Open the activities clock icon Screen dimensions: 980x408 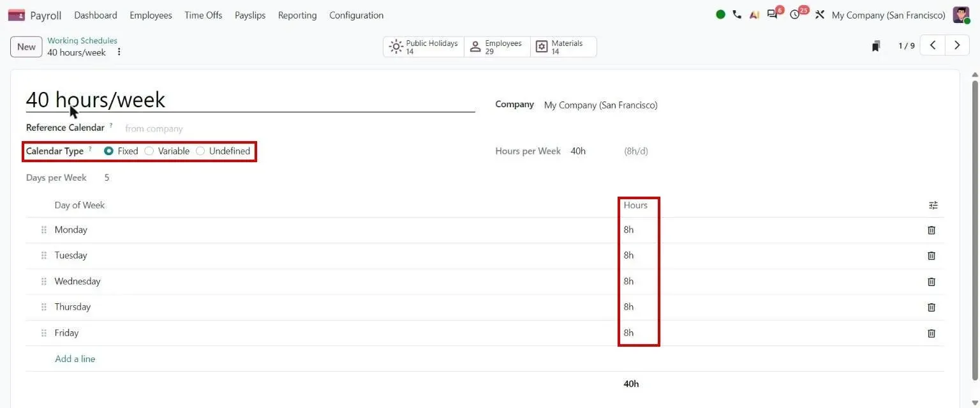794,15
